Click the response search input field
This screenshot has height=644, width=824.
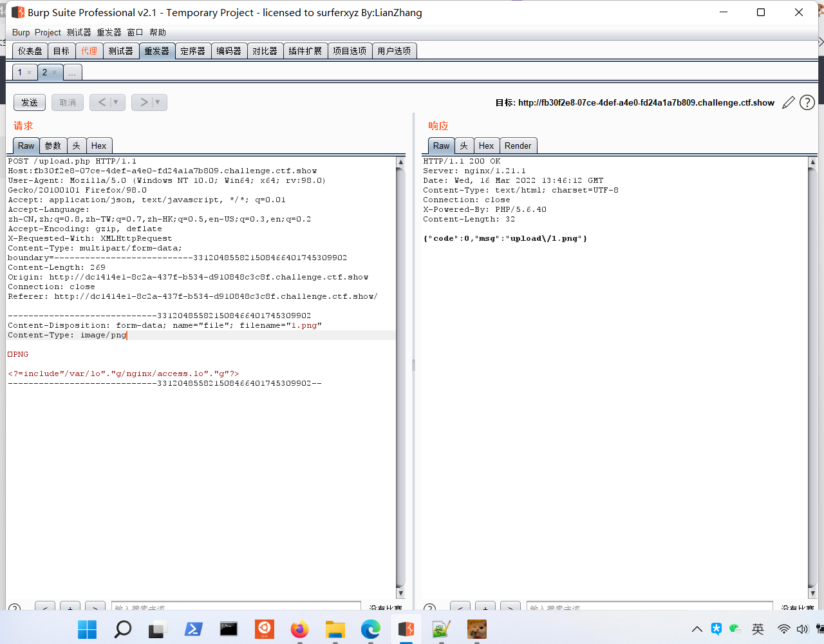tap(650, 607)
